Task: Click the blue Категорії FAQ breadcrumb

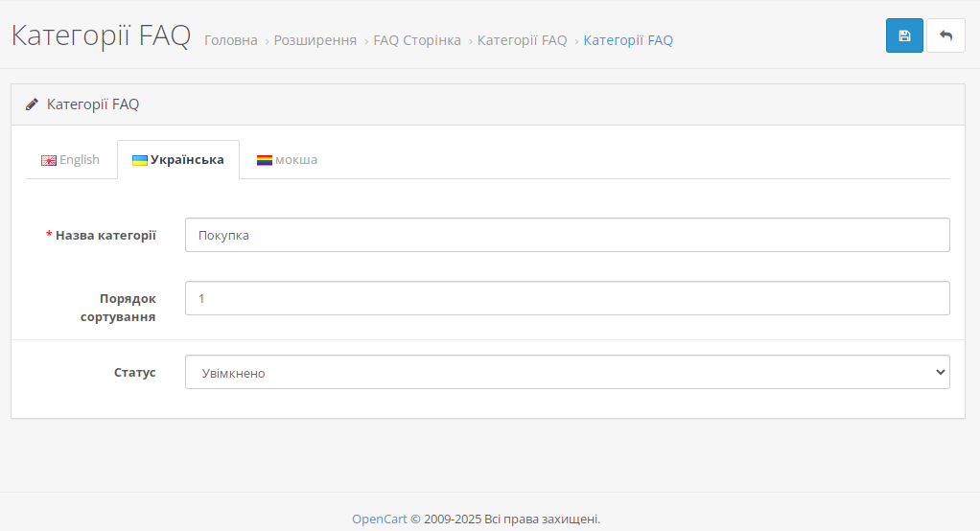Action: pos(628,40)
